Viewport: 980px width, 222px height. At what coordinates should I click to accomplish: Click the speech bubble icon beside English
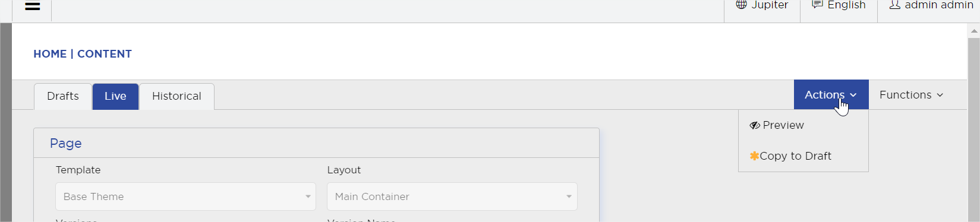click(x=817, y=5)
